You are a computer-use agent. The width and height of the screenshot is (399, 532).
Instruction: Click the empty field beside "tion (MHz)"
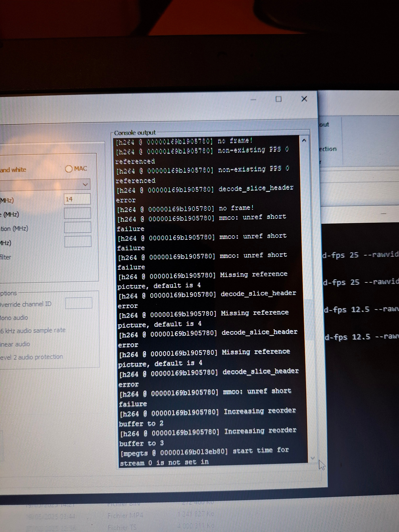[x=78, y=228]
